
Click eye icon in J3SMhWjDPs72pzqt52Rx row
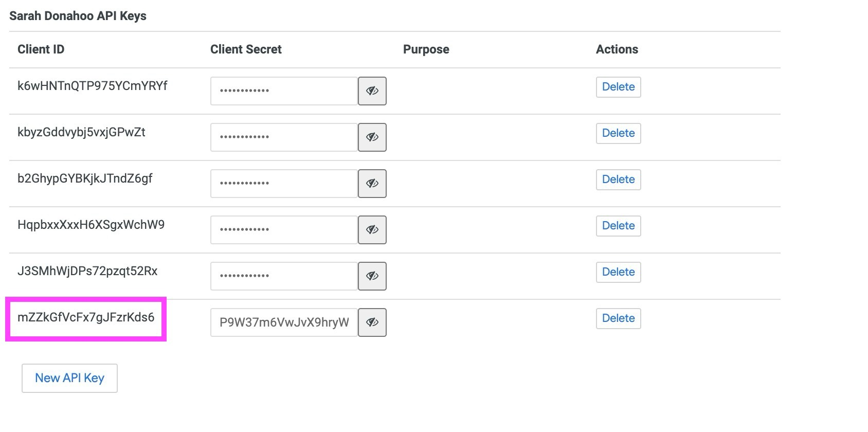click(372, 276)
